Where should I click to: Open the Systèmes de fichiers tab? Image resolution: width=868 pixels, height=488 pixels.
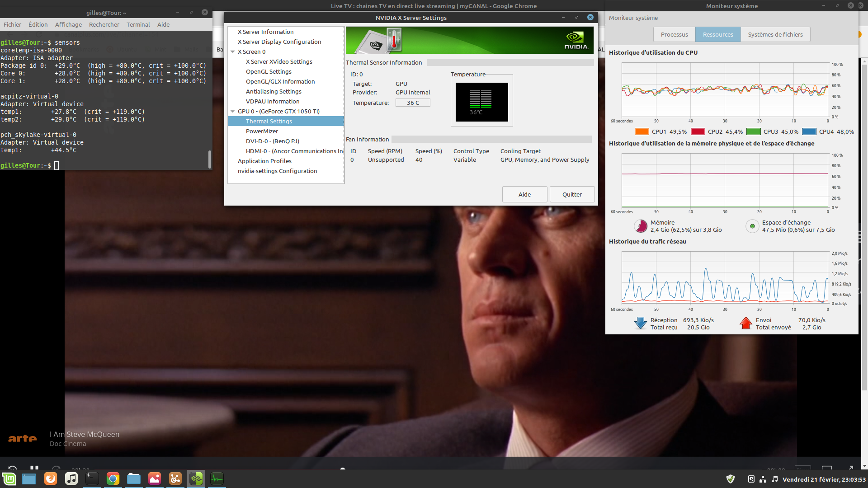click(x=775, y=35)
